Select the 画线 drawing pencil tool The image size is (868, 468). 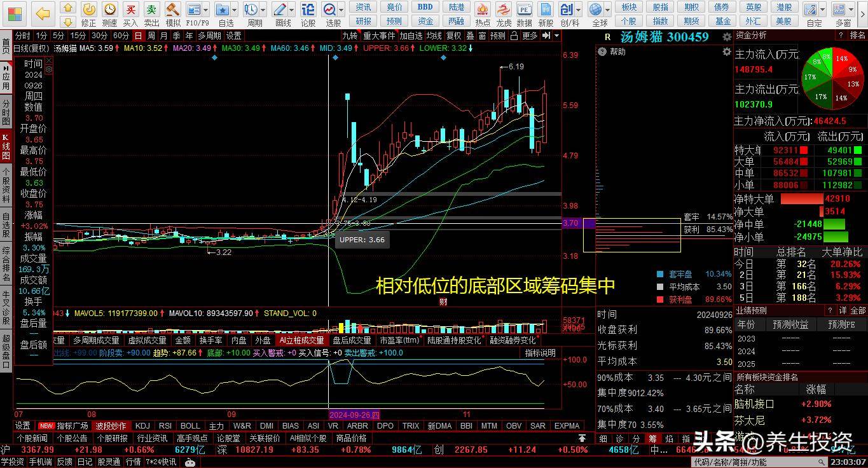280,10
